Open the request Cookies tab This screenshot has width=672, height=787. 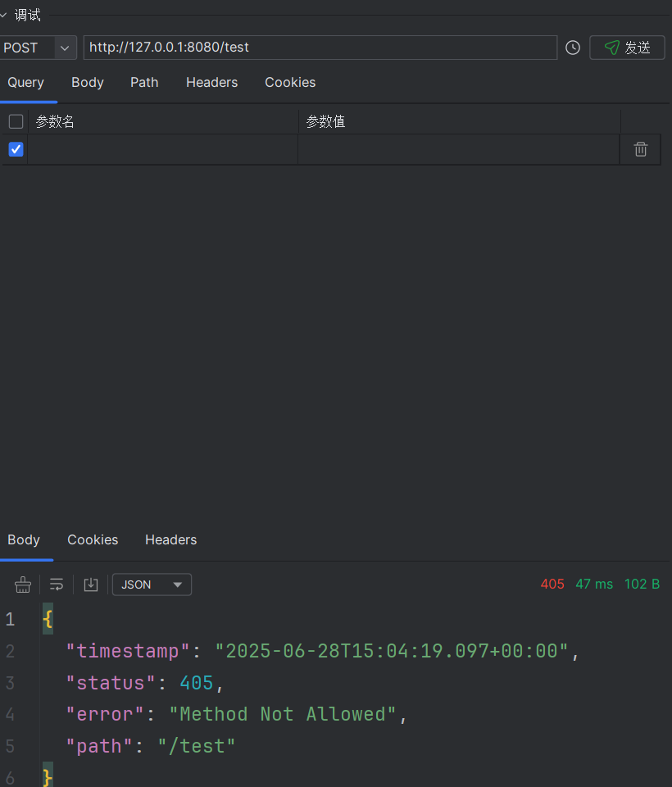point(290,82)
